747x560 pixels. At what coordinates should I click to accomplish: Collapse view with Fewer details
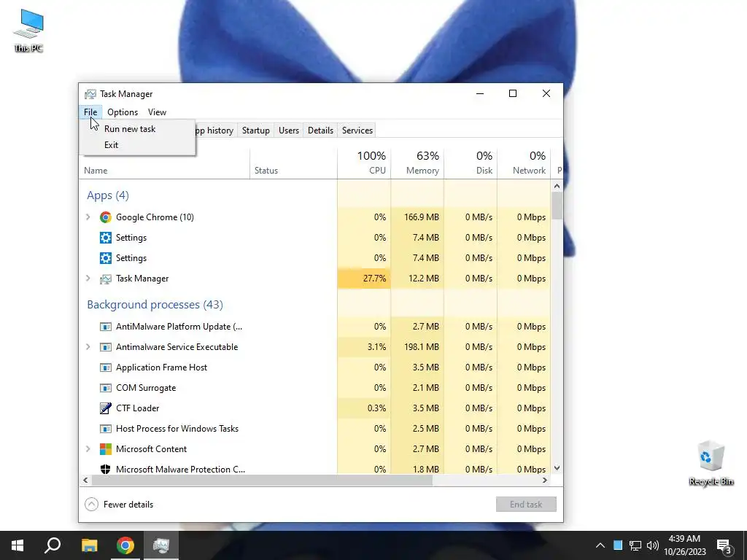tap(119, 505)
